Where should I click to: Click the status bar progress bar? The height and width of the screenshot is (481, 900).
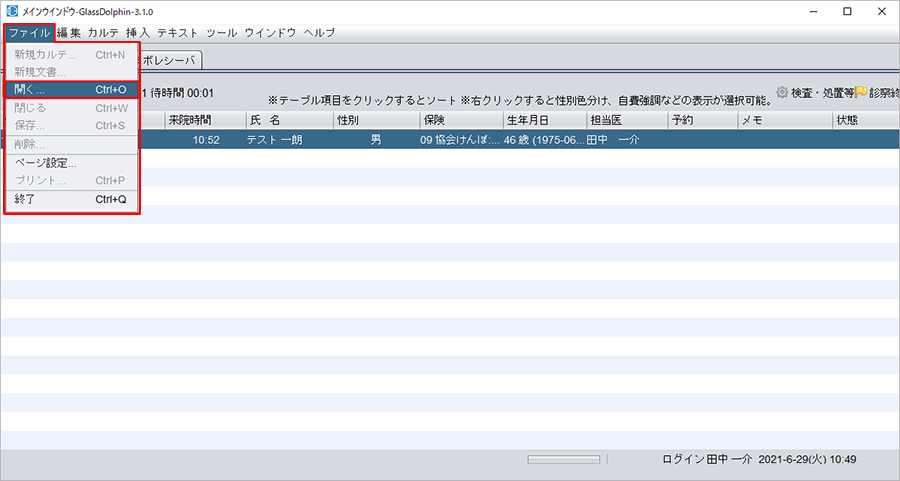click(x=564, y=459)
